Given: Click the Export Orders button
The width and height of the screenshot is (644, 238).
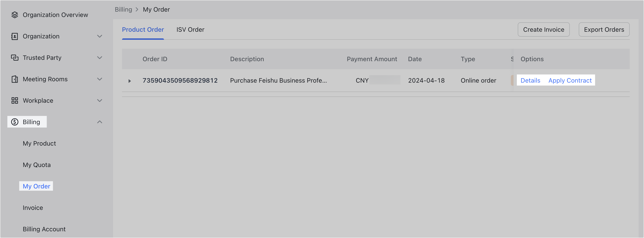Looking at the screenshot, I should tap(604, 29).
